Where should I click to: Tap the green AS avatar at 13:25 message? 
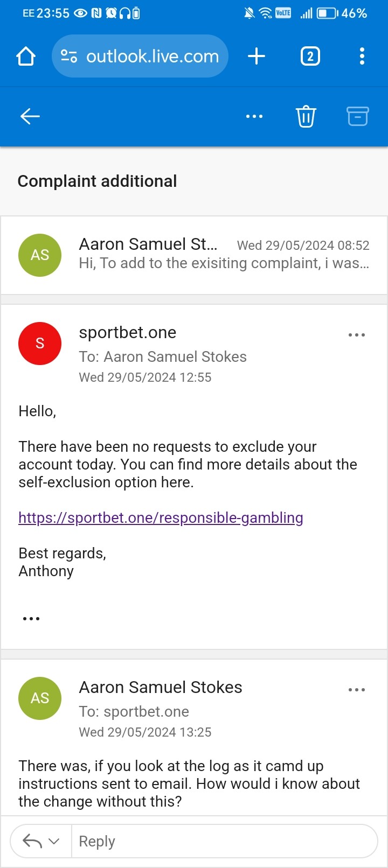[x=40, y=698]
